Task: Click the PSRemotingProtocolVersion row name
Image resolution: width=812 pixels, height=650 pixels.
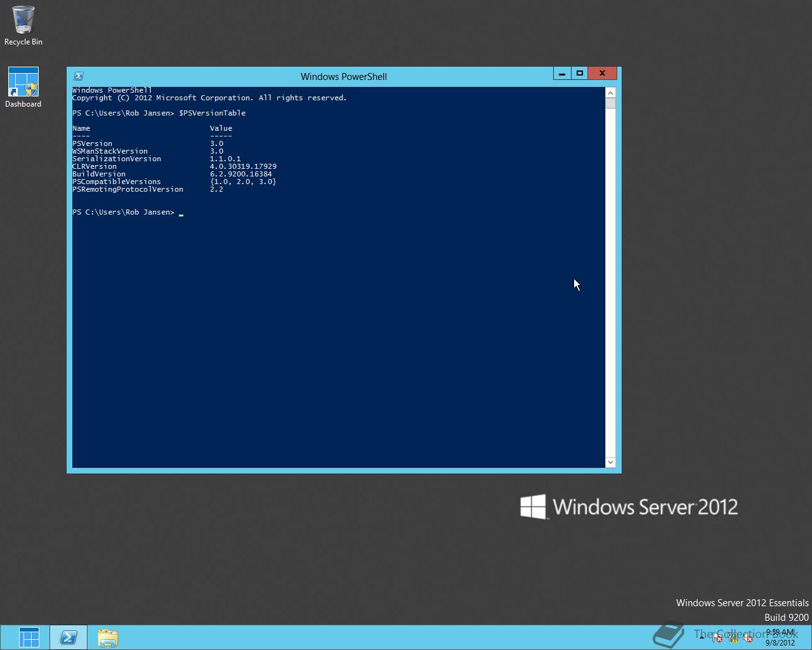Action: (x=128, y=189)
